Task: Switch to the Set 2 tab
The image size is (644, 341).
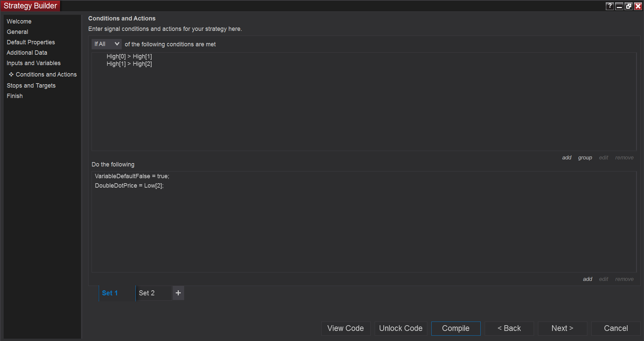Action: tap(147, 293)
